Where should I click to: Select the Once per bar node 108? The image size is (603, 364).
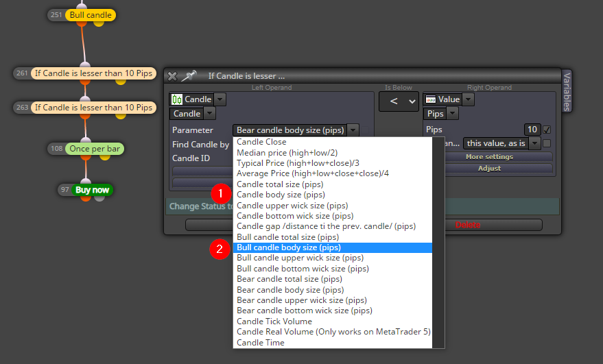(86, 149)
